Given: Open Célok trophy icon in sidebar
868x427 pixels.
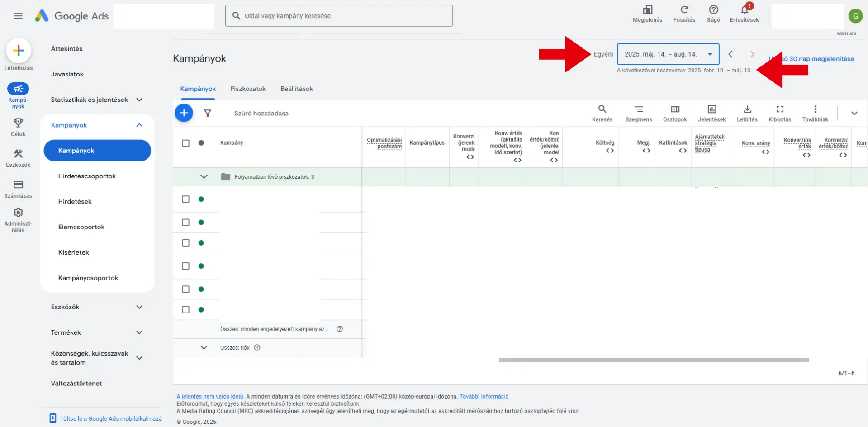Looking at the screenshot, I should pos(18,123).
